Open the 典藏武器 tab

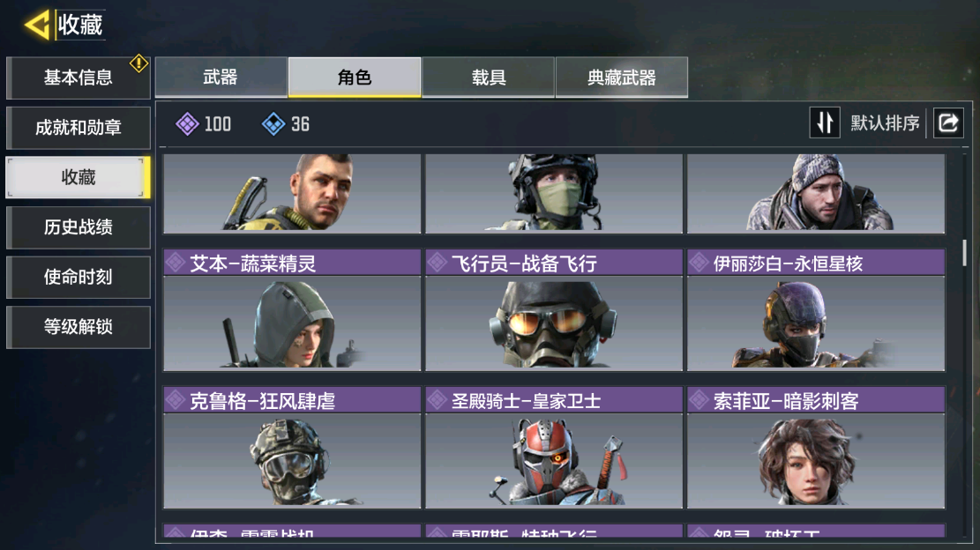pyautogui.click(x=622, y=77)
